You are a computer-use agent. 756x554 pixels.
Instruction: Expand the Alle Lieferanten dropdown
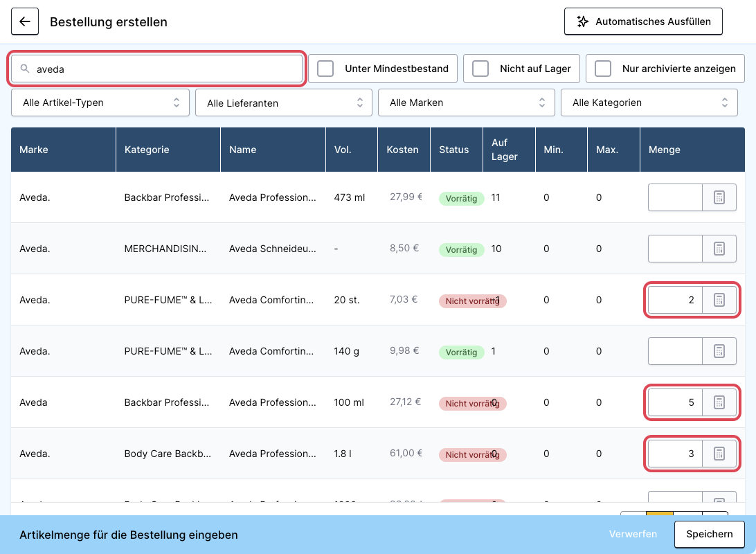pos(284,102)
